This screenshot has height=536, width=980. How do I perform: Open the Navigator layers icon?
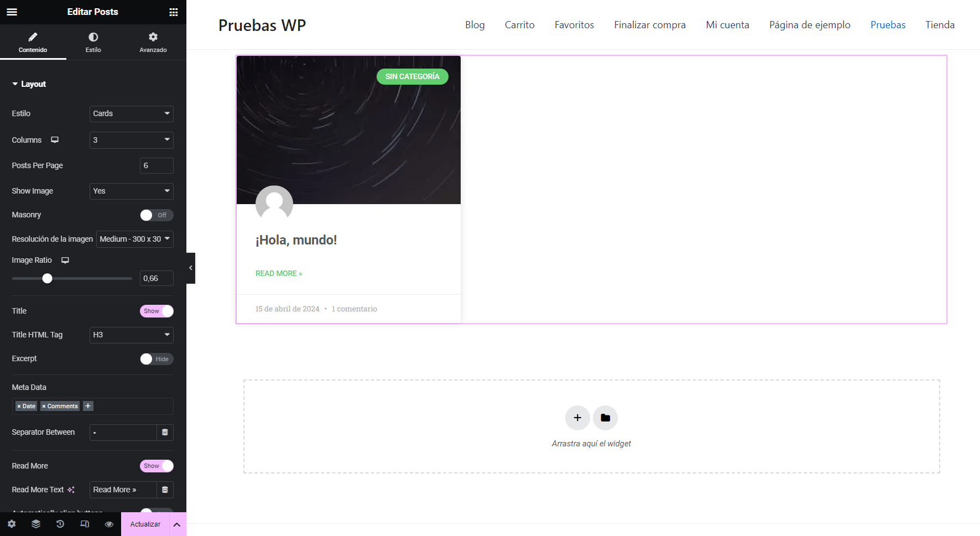(36, 524)
